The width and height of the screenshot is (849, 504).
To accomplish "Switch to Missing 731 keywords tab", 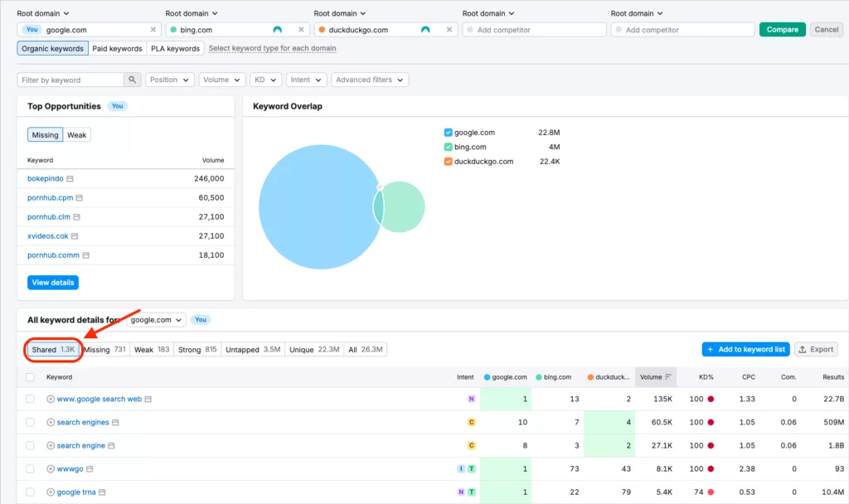I will 104,350.
